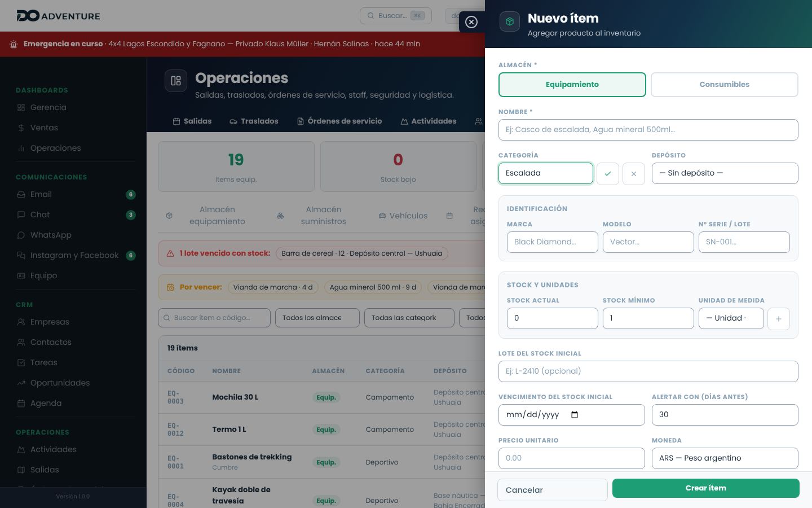Open Chat in sidebar
The width and height of the screenshot is (812, 508).
click(x=40, y=215)
